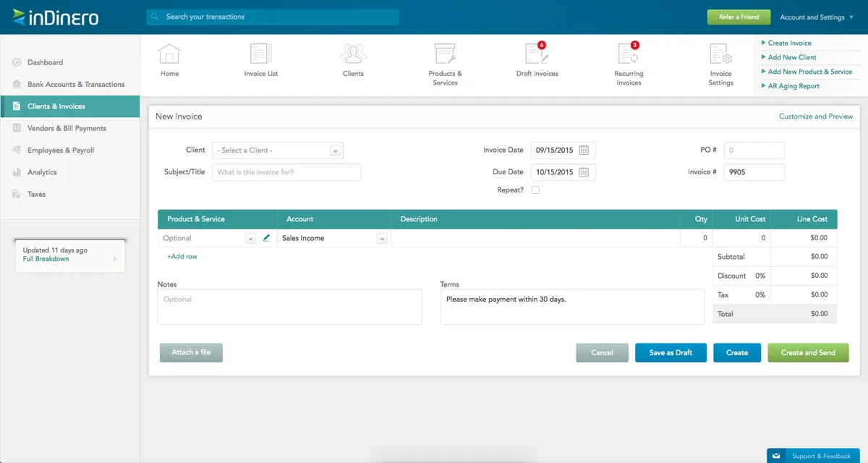Click the Notes text area
Viewport: 868px width, 463px height.
point(289,307)
